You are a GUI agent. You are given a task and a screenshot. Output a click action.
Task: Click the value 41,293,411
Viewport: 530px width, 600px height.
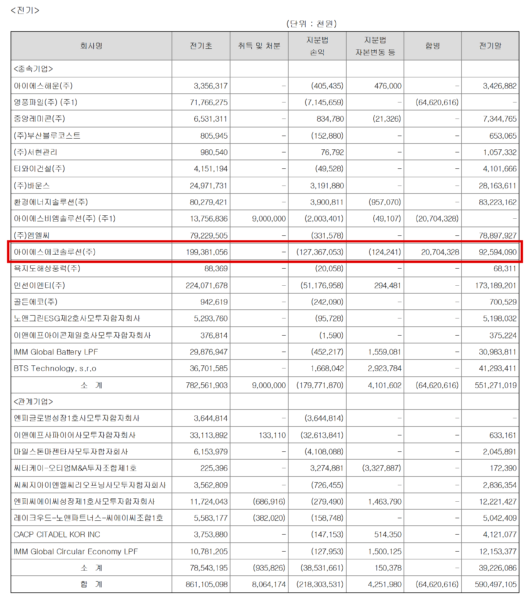coord(497,368)
